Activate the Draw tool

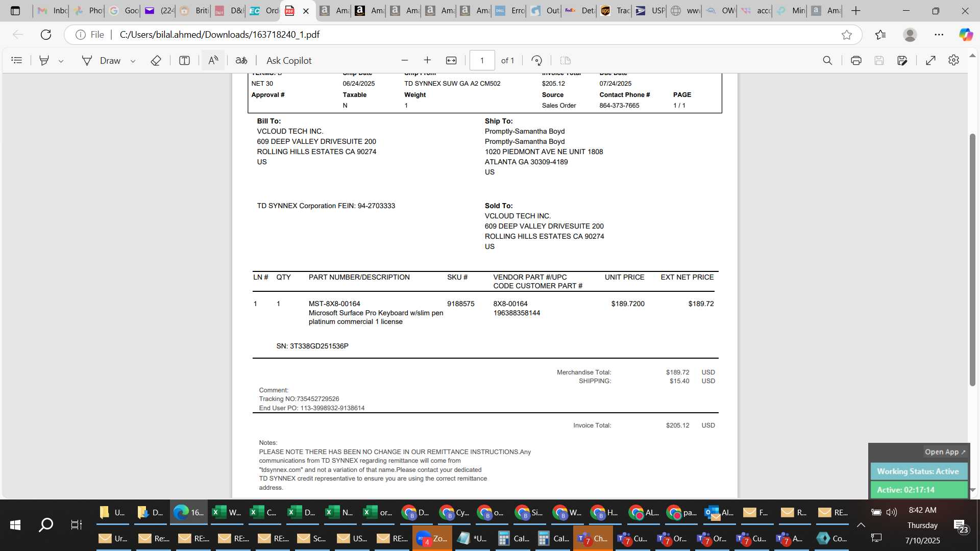[x=101, y=60]
